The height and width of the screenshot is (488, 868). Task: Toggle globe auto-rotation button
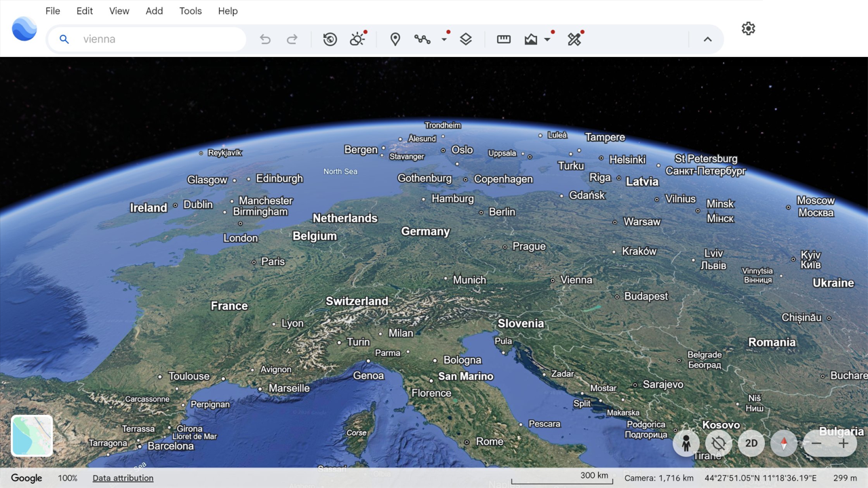point(719,443)
